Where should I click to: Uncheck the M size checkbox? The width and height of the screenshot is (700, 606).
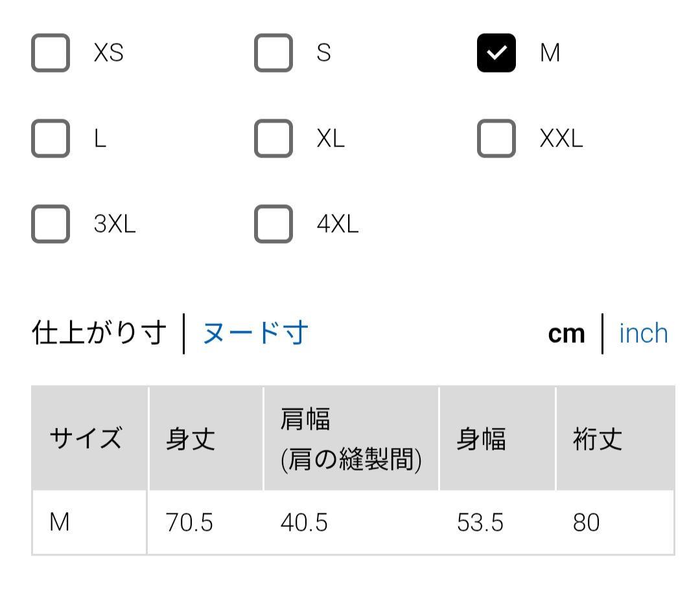click(x=496, y=52)
